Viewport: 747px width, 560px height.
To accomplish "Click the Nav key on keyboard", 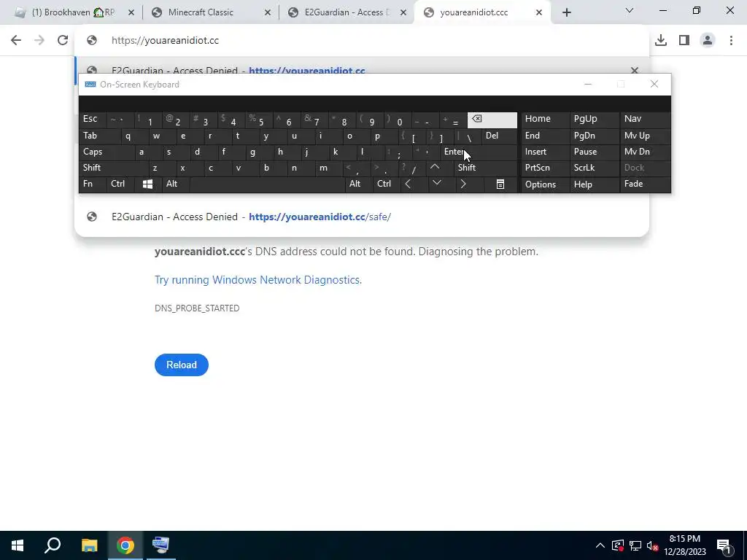I will tap(645, 119).
